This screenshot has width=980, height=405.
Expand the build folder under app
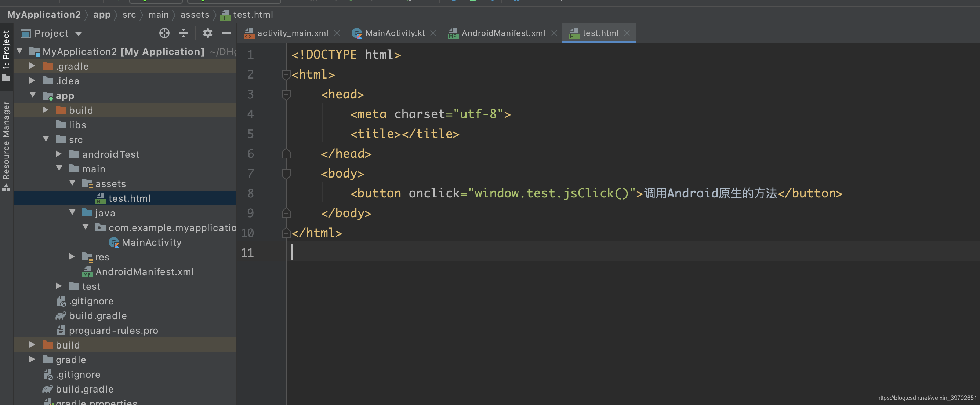46,110
